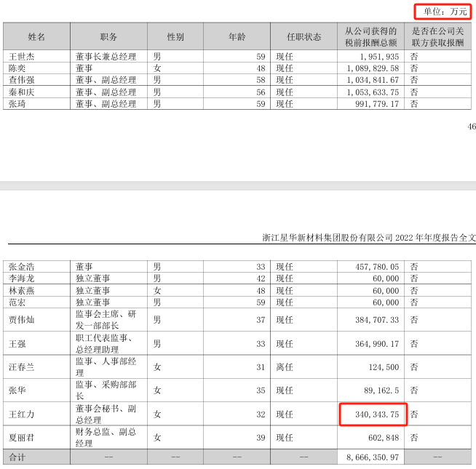This screenshot has height=469, width=476.
Task: Click the name cell 张金浩
Action: (x=21, y=267)
